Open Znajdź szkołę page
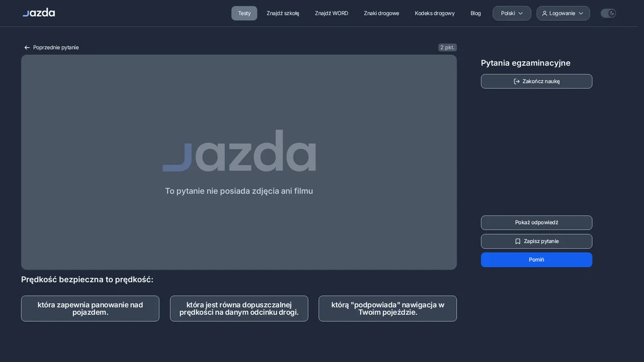The width and height of the screenshot is (644, 362). (283, 13)
